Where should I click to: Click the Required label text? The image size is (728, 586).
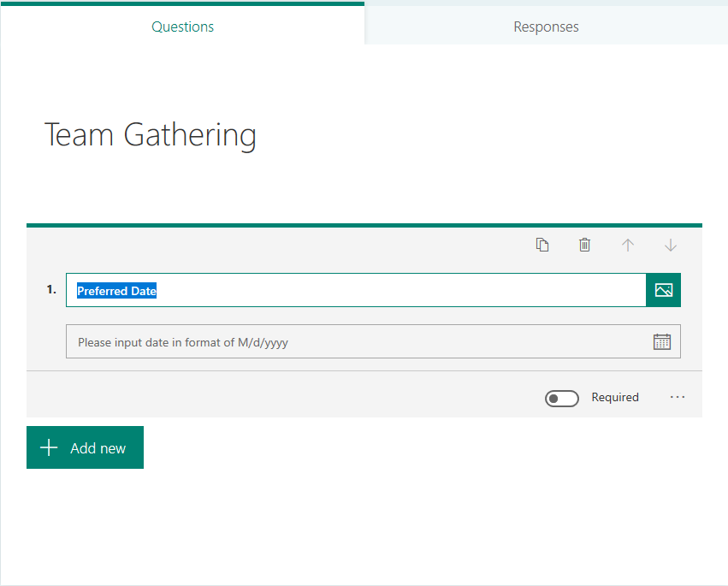(615, 398)
